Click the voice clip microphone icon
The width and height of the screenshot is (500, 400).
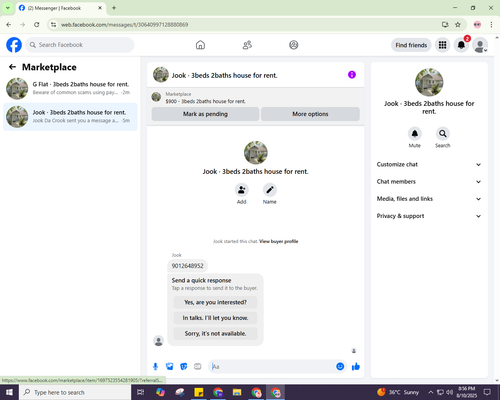(155, 367)
